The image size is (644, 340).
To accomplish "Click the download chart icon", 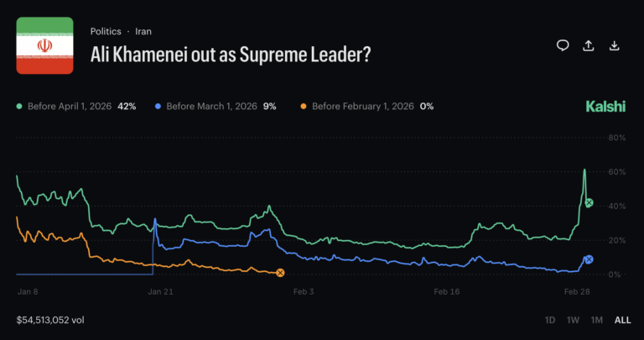I will click(615, 45).
